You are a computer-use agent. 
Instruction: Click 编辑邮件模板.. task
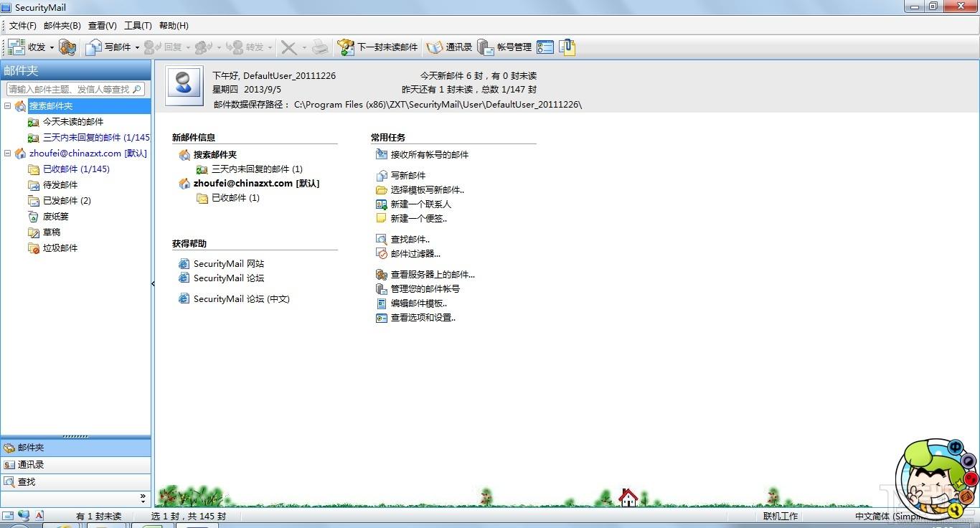pos(419,303)
